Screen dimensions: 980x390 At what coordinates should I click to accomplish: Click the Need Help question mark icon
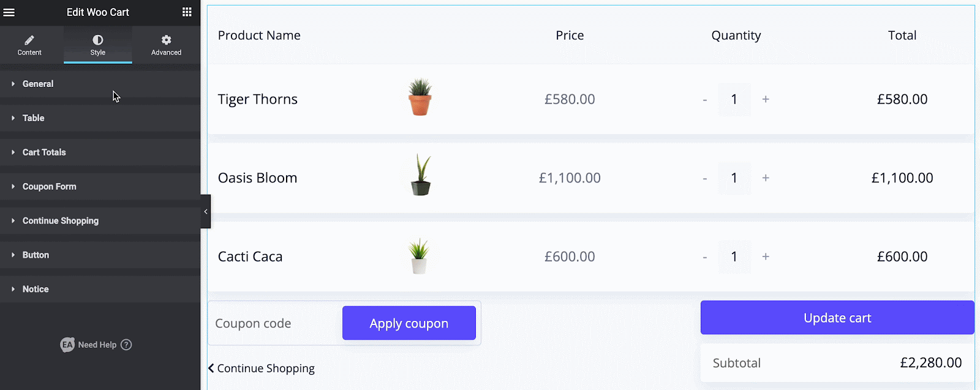tap(126, 345)
